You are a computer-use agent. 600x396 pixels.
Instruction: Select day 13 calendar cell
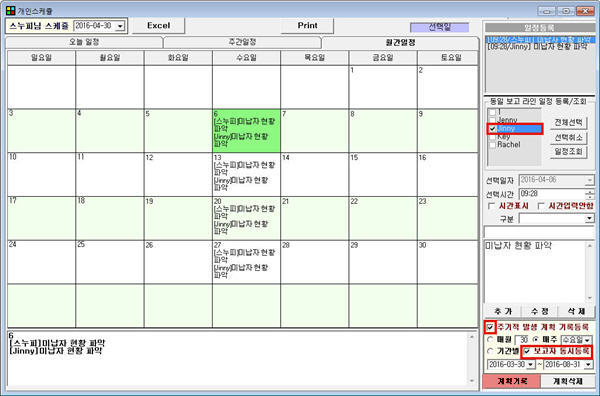[246, 174]
